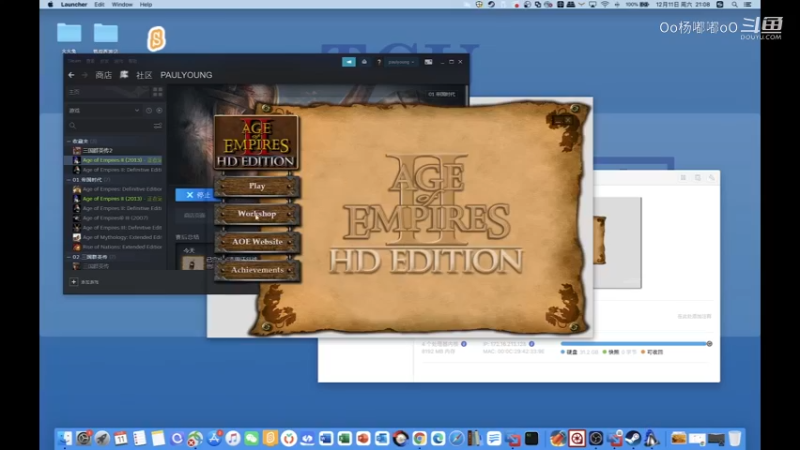800x450 pixels.
Task: Go forward with the Steam forward arrow
Action: tap(85, 75)
